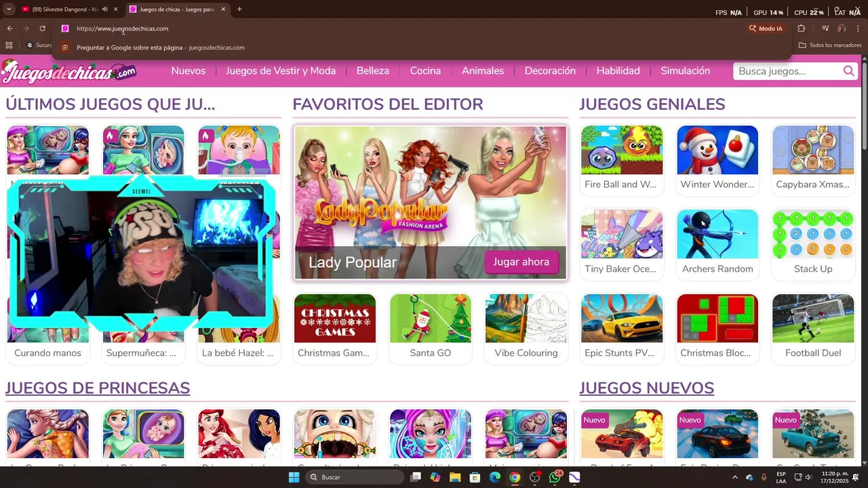The image size is (868, 488).
Task: Close the Juegos de chicas tab
Action: 223,9
